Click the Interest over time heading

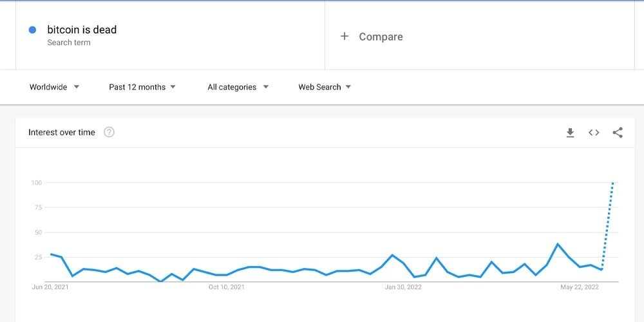62,132
